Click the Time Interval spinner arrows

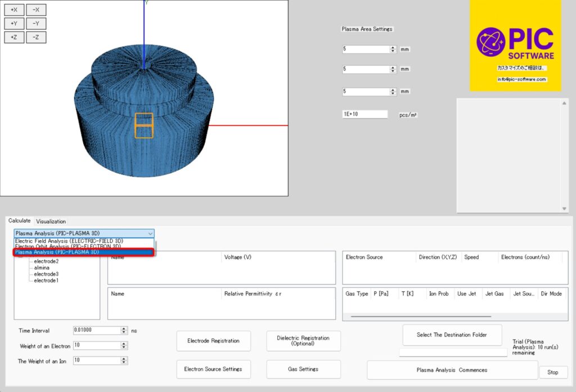124,331
